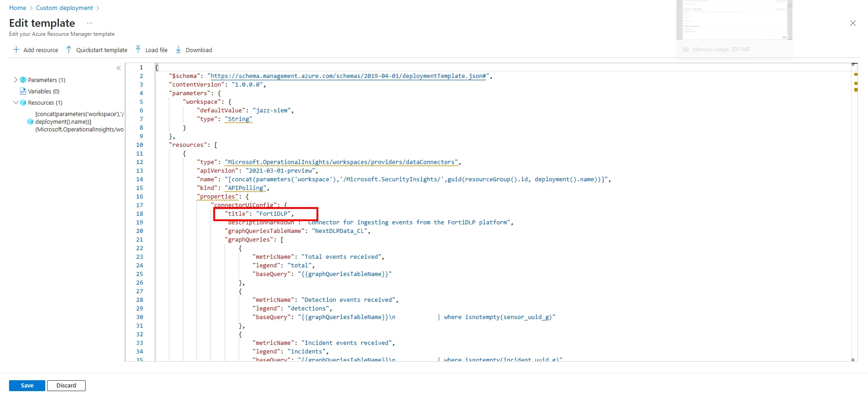Click the "properties" key on line 16
Screen dimensions: 868x397
click(218, 196)
